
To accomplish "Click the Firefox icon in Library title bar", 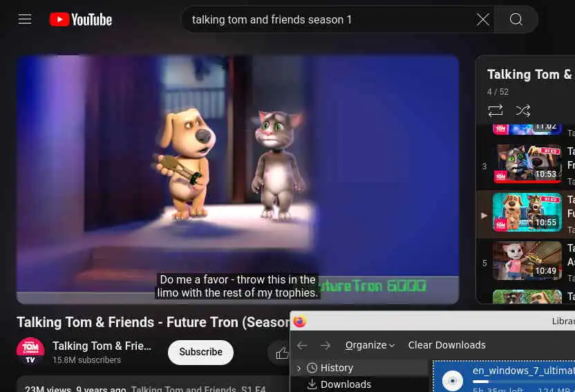I will point(300,321).
